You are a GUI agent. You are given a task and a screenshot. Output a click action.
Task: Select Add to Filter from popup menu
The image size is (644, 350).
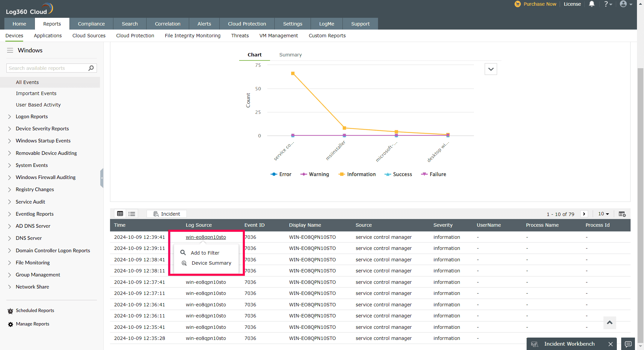(205, 253)
